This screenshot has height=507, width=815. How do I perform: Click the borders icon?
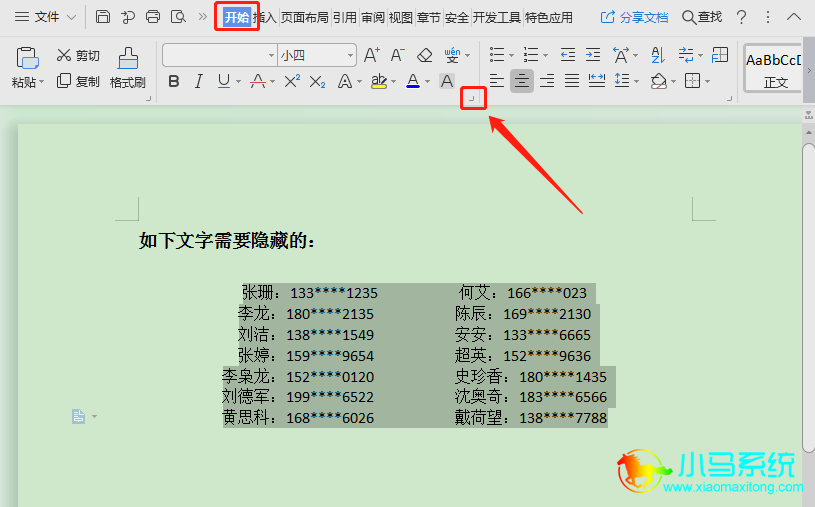[x=692, y=81]
